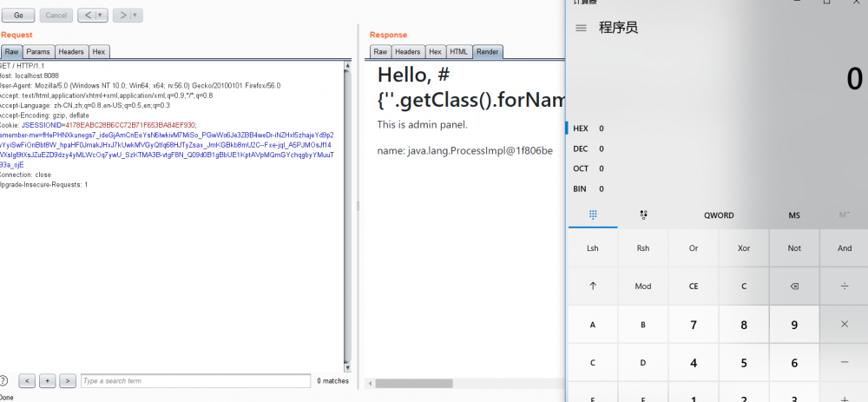Click the CE clear entry key

pyautogui.click(x=694, y=287)
